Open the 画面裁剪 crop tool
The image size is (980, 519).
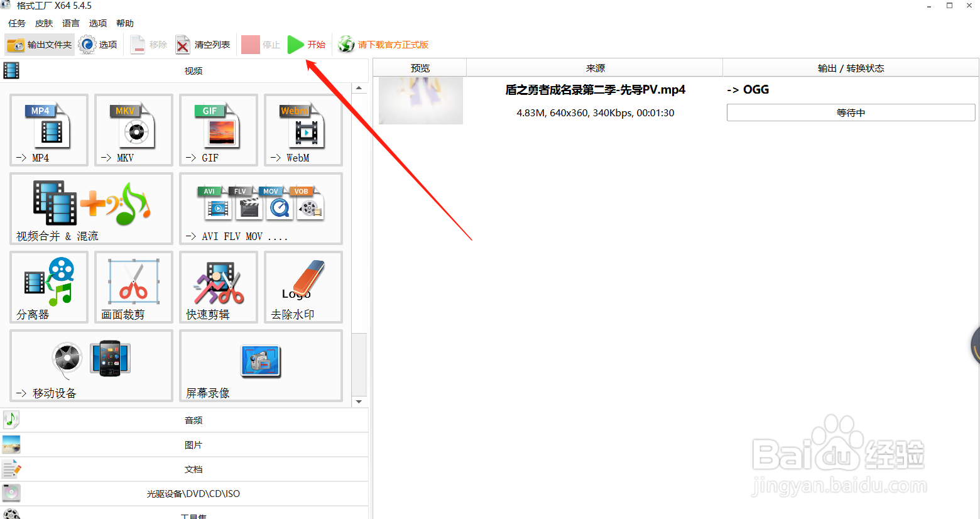pos(134,287)
